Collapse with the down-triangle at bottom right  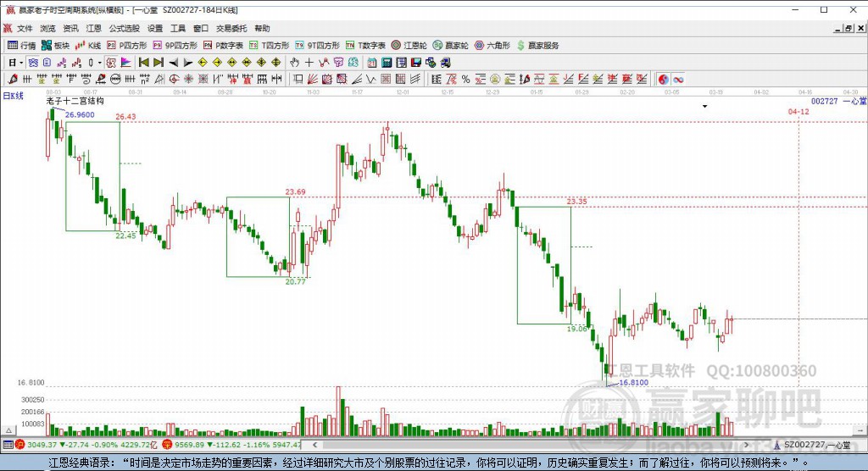point(860,430)
